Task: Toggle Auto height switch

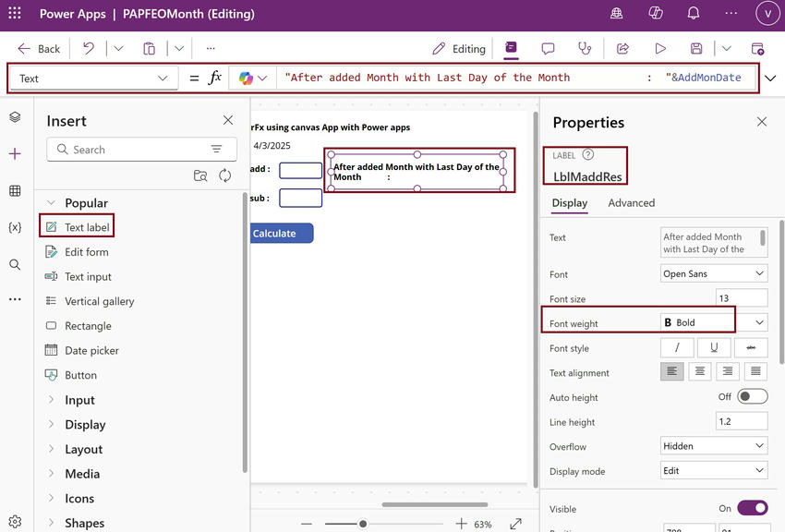Action: tap(753, 396)
